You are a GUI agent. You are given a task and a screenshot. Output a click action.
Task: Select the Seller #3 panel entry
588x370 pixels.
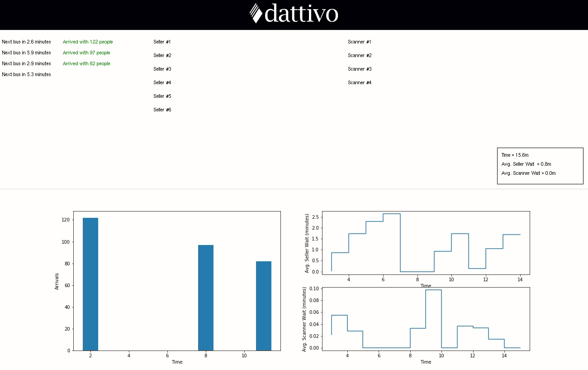pyautogui.click(x=162, y=69)
